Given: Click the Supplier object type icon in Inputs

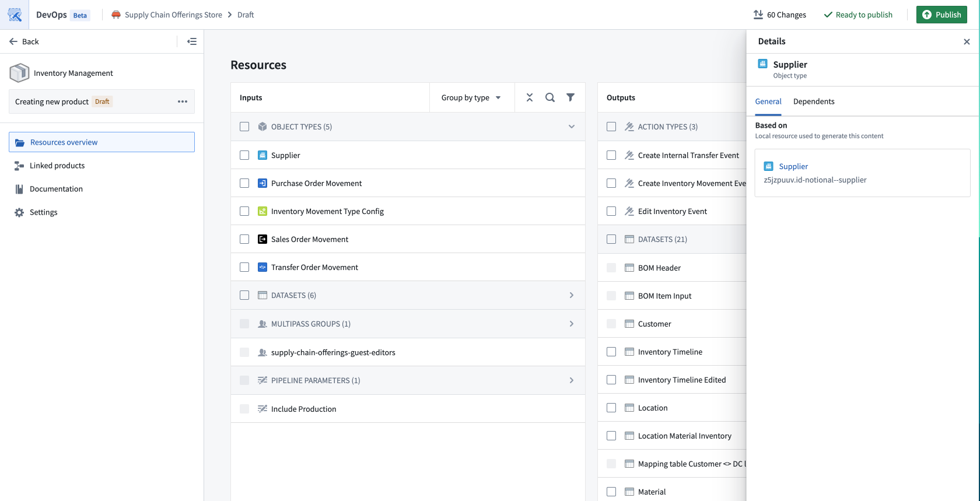Looking at the screenshot, I should click(x=262, y=155).
